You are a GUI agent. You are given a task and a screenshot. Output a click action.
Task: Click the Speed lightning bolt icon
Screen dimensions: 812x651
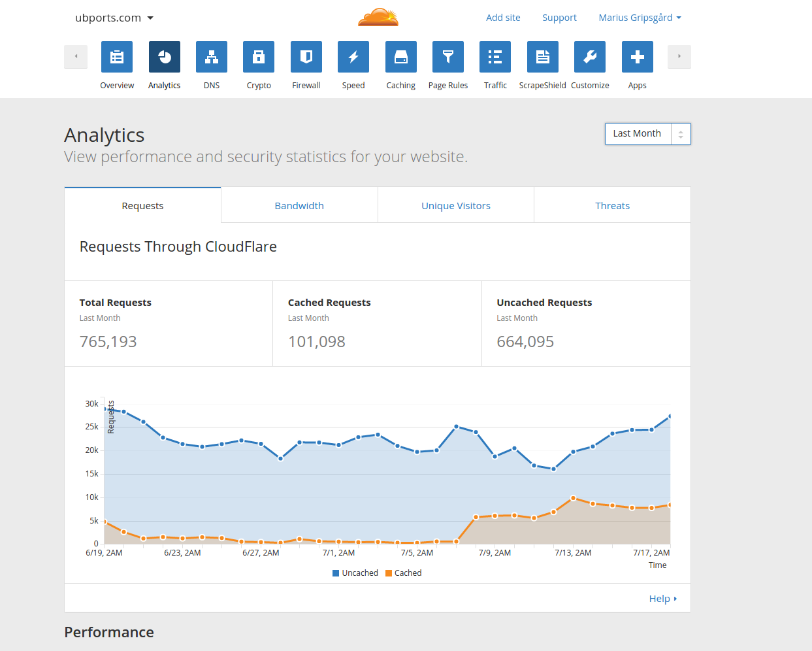(353, 57)
